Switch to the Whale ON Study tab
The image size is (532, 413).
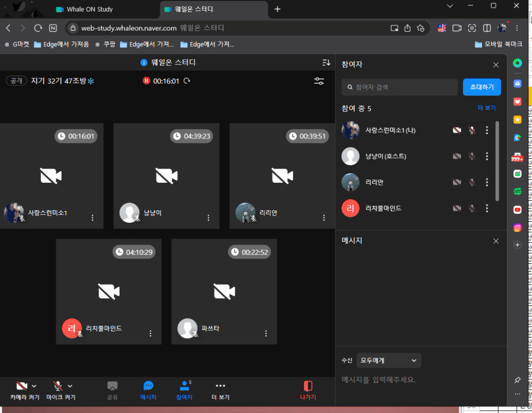[x=90, y=9]
